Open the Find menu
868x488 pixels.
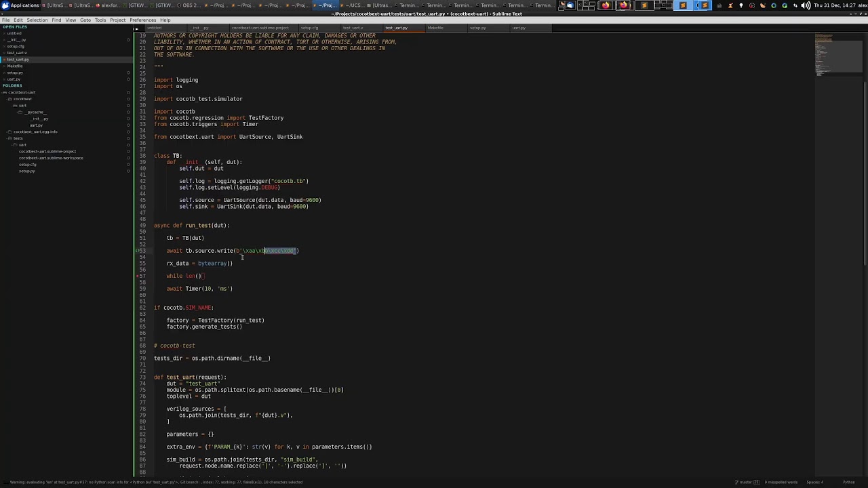pyautogui.click(x=56, y=20)
